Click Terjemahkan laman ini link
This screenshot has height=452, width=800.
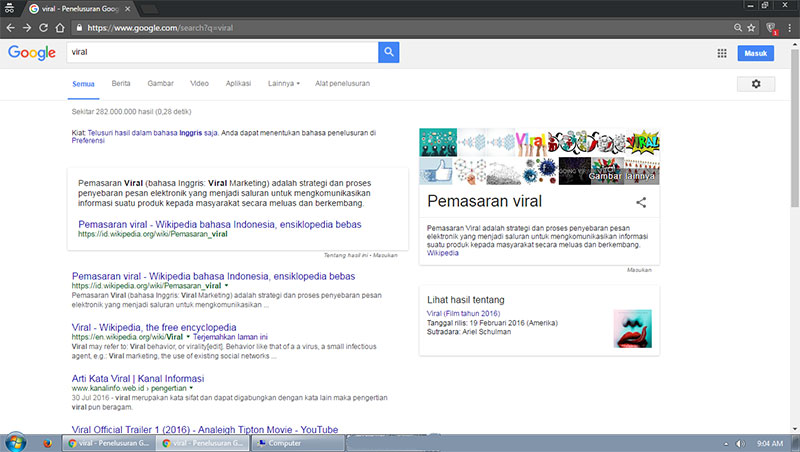coord(230,337)
